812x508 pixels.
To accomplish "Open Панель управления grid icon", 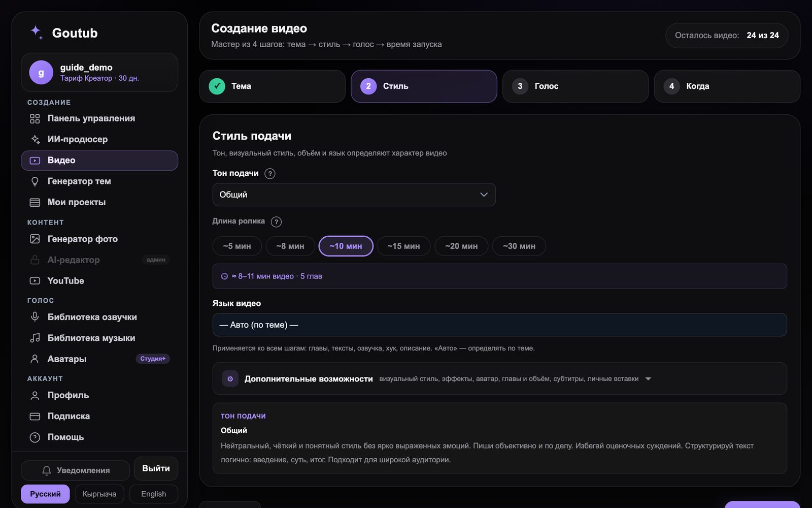I will point(35,118).
